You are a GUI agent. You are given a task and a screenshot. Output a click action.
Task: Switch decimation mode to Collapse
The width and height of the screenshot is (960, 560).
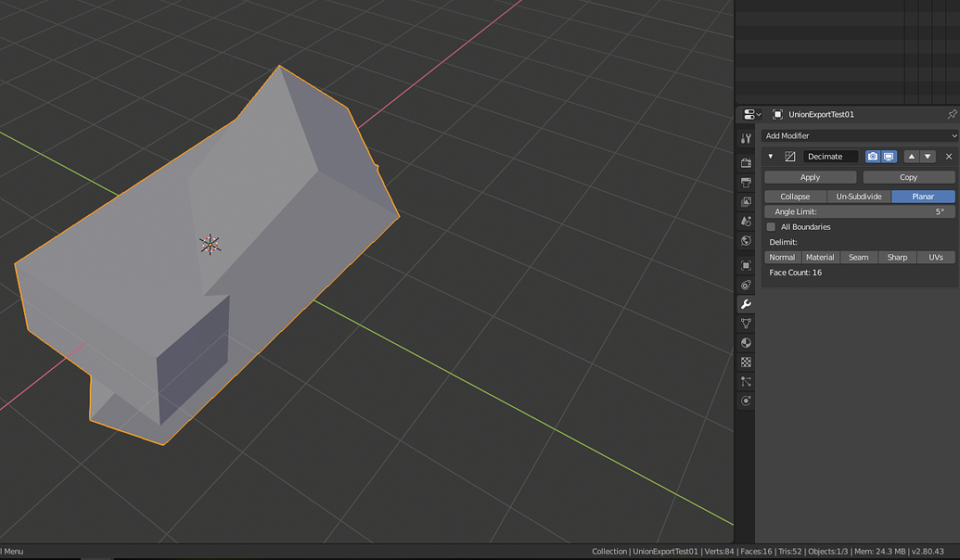coord(794,196)
